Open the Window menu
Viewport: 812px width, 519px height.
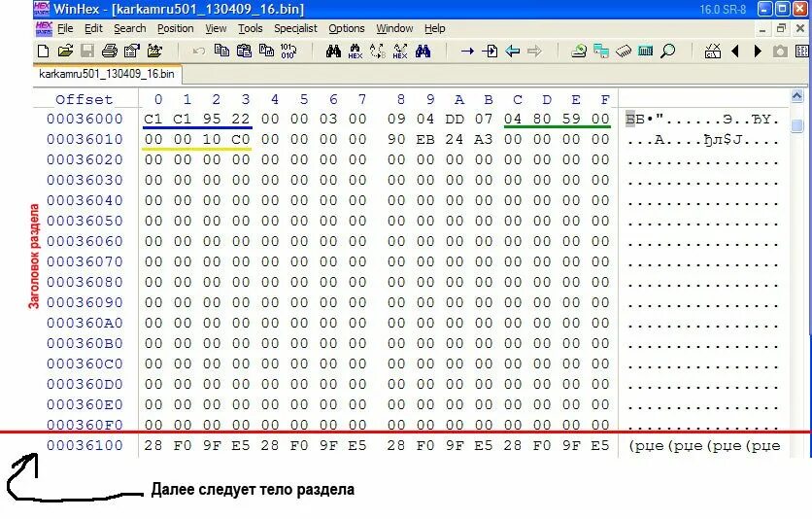[x=394, y=28]
